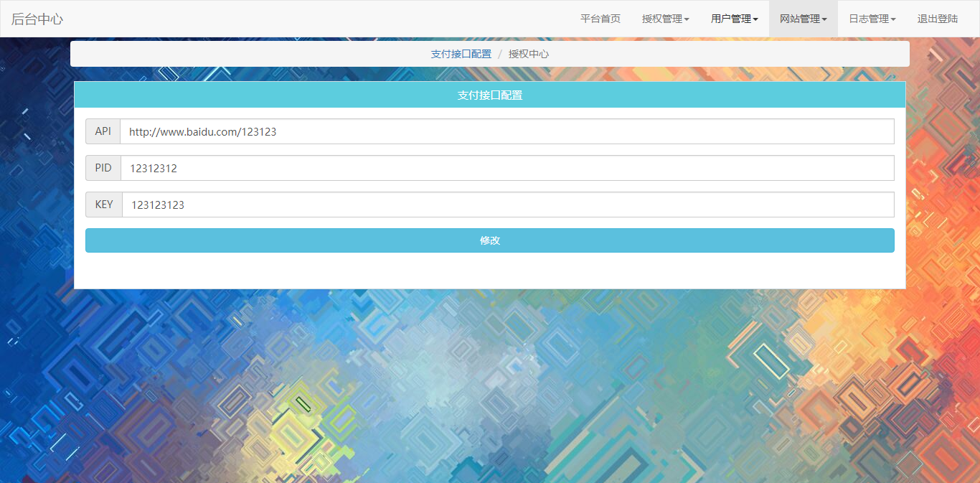Click the 退出登陆 logout link
The width and height of the screenshot is (980, 483).
[937, 19]
